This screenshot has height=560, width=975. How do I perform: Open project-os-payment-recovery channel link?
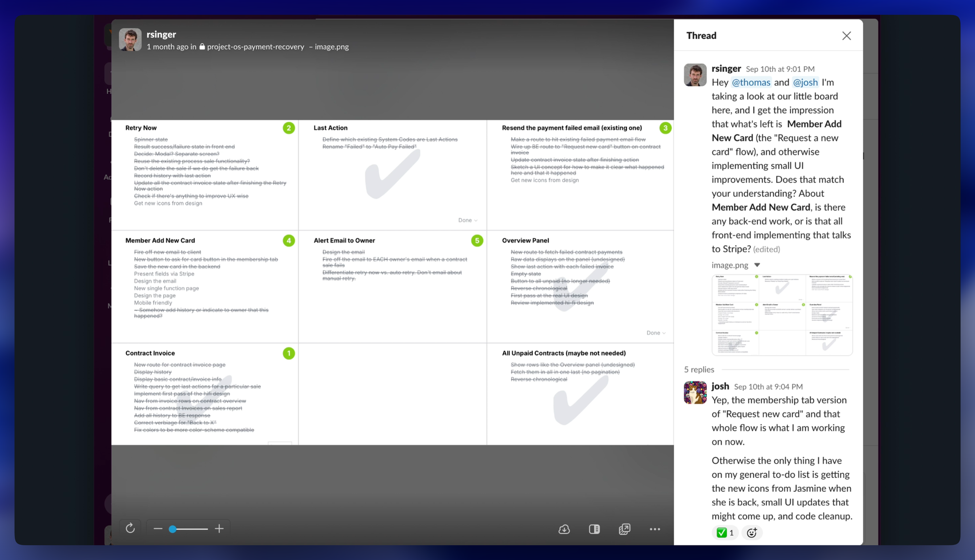pos(255,47)
